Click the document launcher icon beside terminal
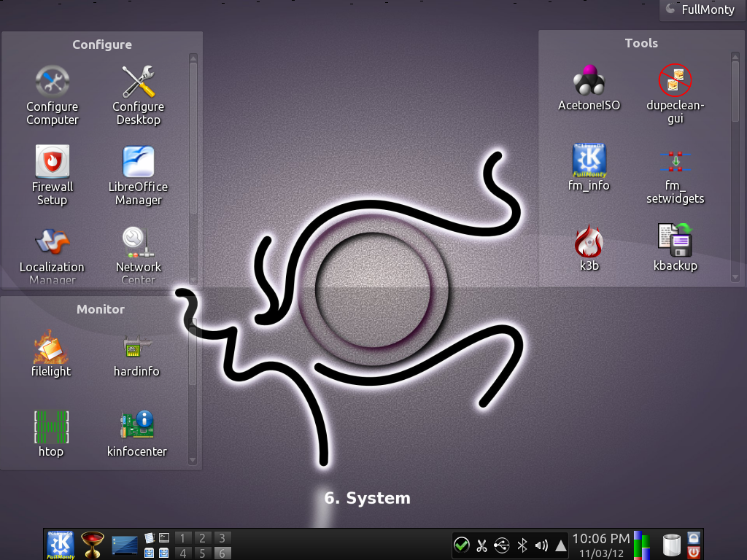 pos(150,538)
